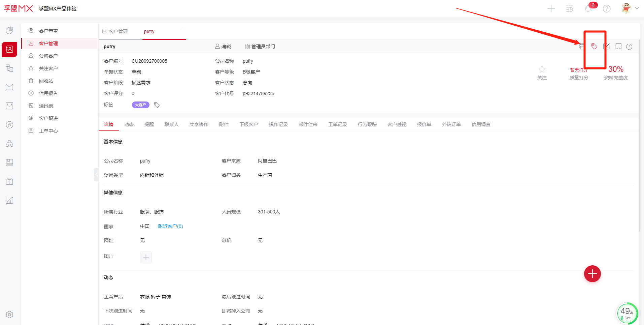Viewport: 644px width, 325px height.
Task: Click the compass icon in left sidebar
Action: 9,125
